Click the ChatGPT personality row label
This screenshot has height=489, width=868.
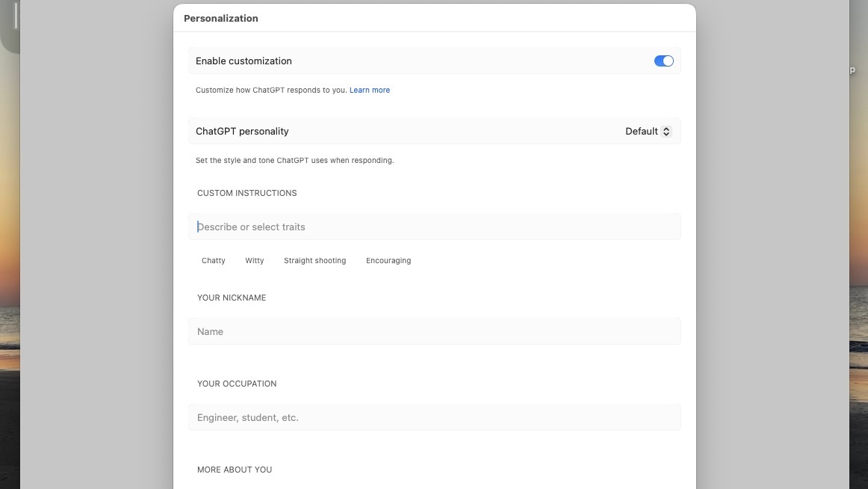click(242, 132)
